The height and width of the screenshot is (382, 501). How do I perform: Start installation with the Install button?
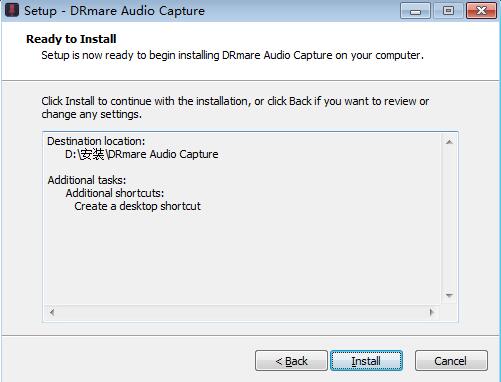[x=366, y=360]
